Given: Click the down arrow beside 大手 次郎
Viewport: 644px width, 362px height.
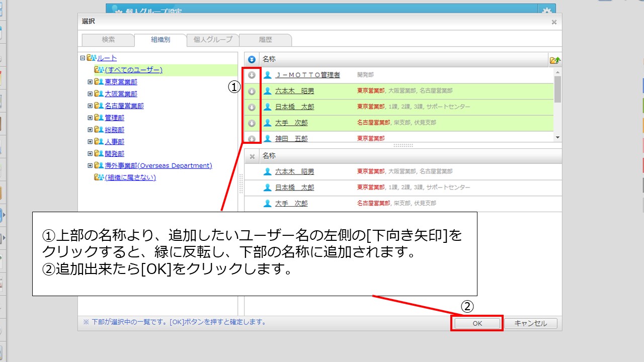Looking at the screenshot, I should pyautogui.click(x=252, y=123).
